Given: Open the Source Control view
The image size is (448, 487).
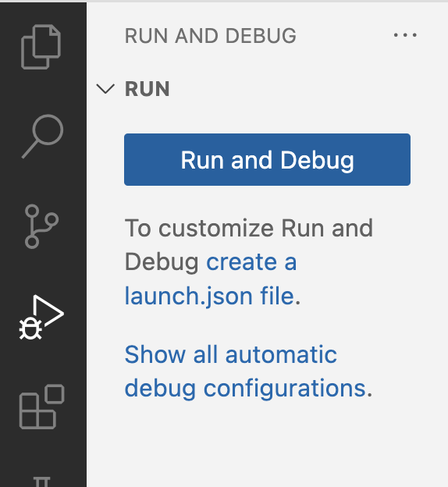Looking at the screenshot, I should tap(41, 226).
